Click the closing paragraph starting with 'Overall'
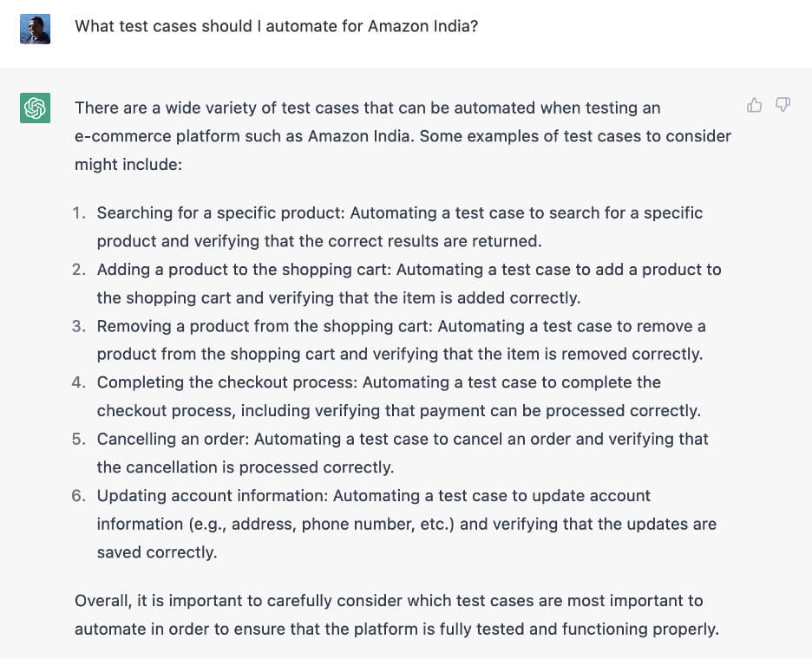 396,615
